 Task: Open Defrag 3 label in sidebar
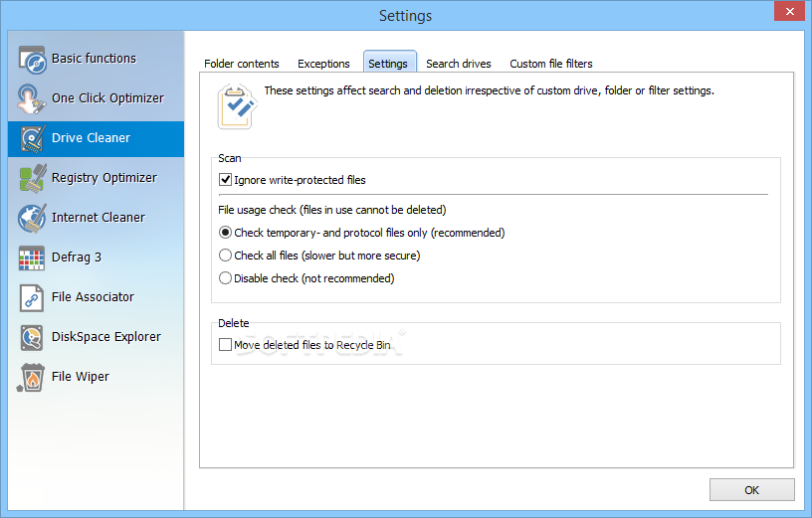(x=77, y=258)
